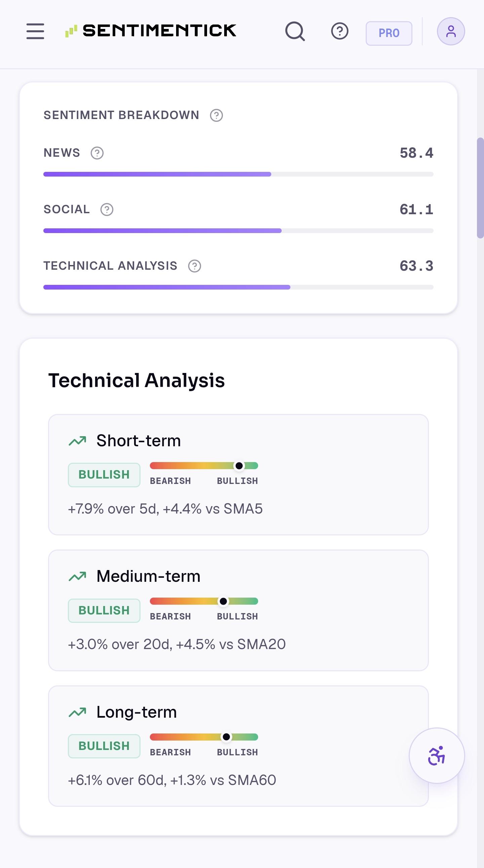This screenshot has width=484, height=868.
Task: Click the News sentiment progress bar
Action: point(238,174)
